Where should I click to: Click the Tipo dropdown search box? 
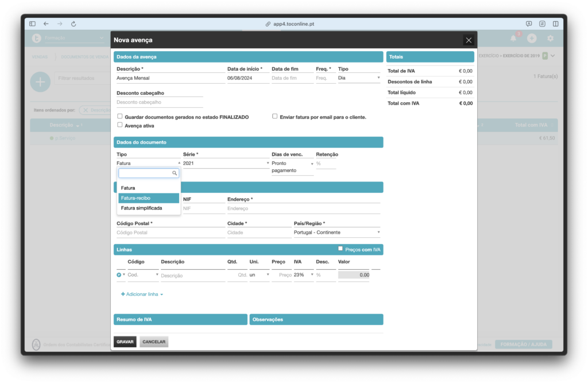pyautogui.click(x=149, y=173)
